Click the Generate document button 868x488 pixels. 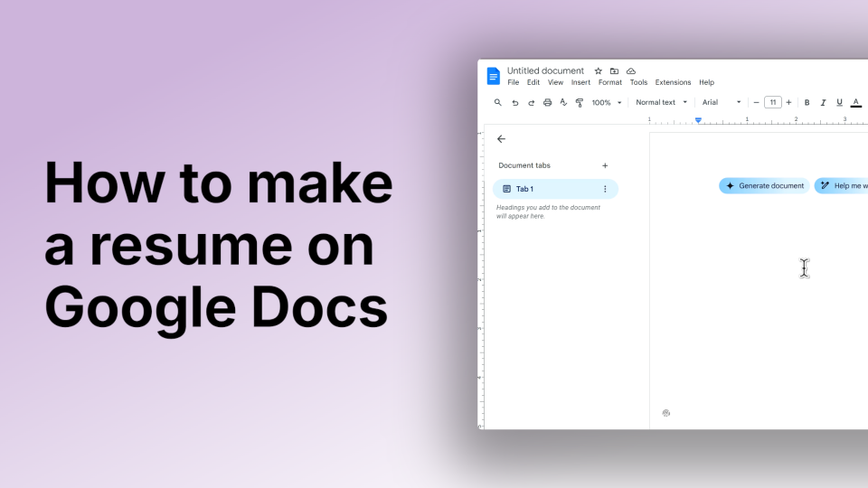click(764, 186)
